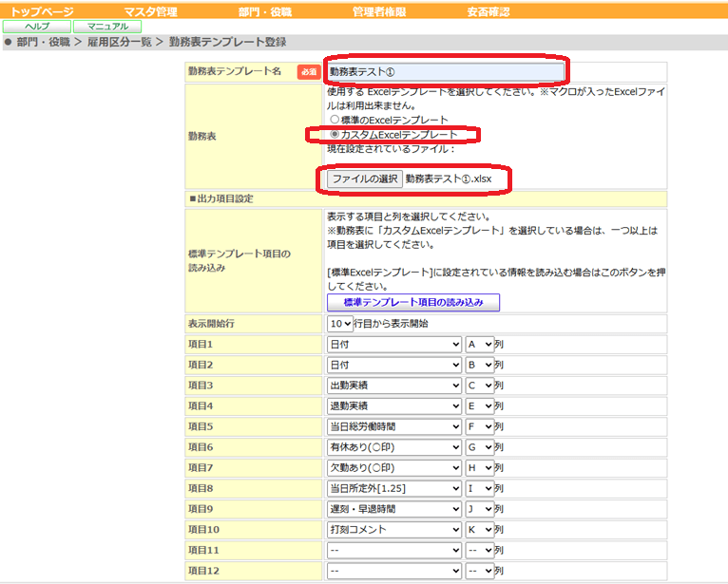Image resolution: width=728 pixels, height=584 pixels.
Task: Open the 安否確認 menu
Action: click(x=489, y=11)
